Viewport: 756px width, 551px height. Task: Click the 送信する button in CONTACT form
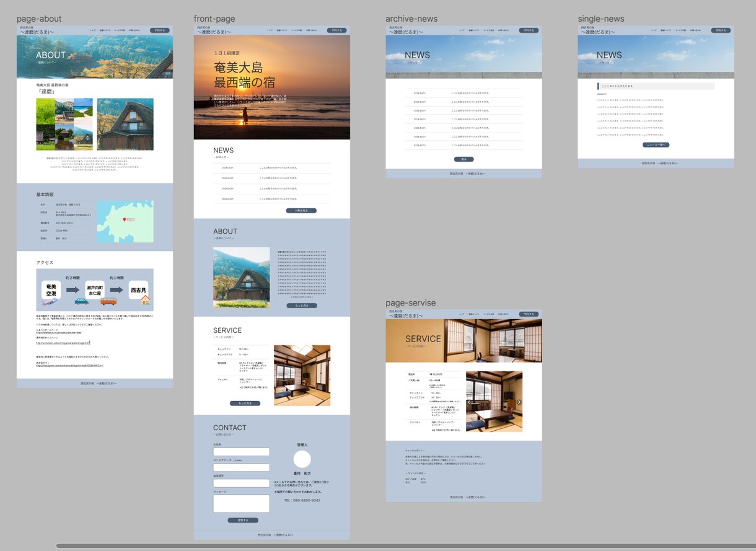[x=243, y=520]
